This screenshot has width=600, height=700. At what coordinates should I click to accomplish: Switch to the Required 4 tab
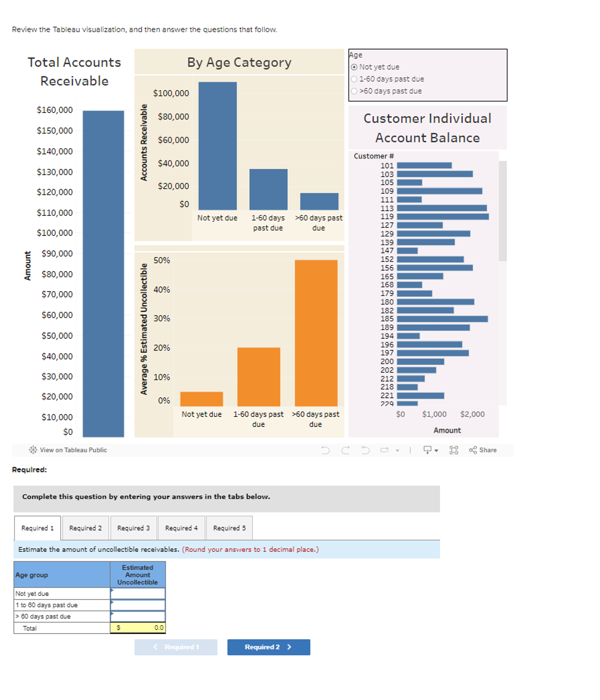pos(181,528)
